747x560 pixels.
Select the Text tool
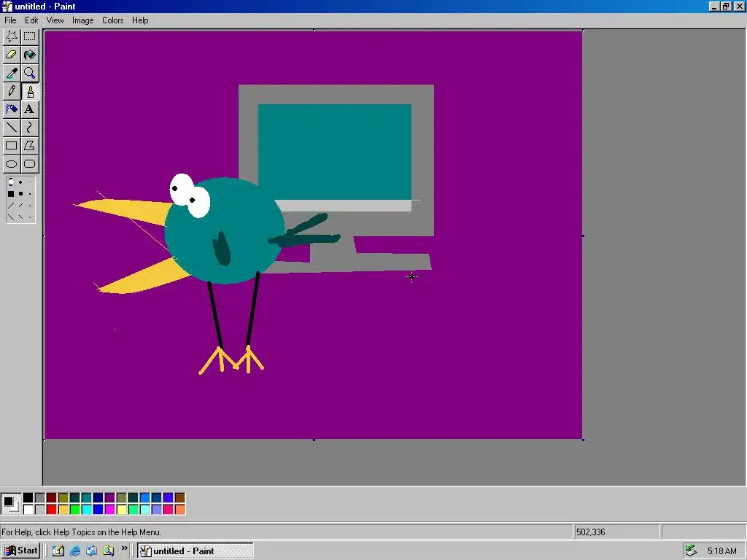point(29,109)
